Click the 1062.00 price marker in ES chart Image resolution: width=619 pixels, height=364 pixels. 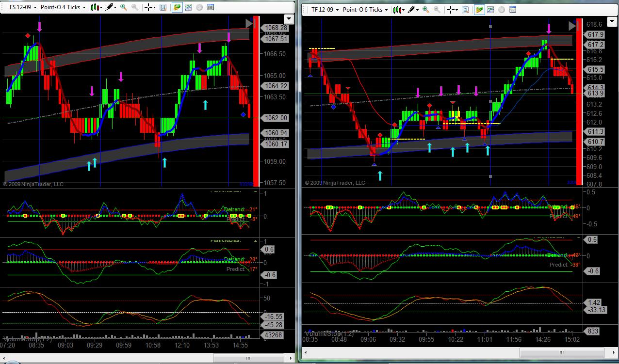point(275,118)
